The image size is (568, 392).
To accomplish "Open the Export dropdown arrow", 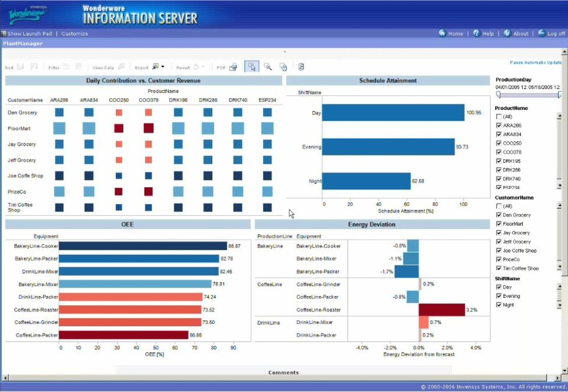I will point(162,66).
